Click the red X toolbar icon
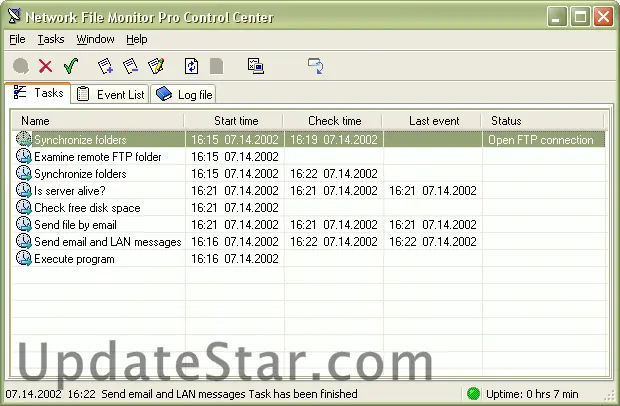This screenshot has height=406, width=620. 45,66
